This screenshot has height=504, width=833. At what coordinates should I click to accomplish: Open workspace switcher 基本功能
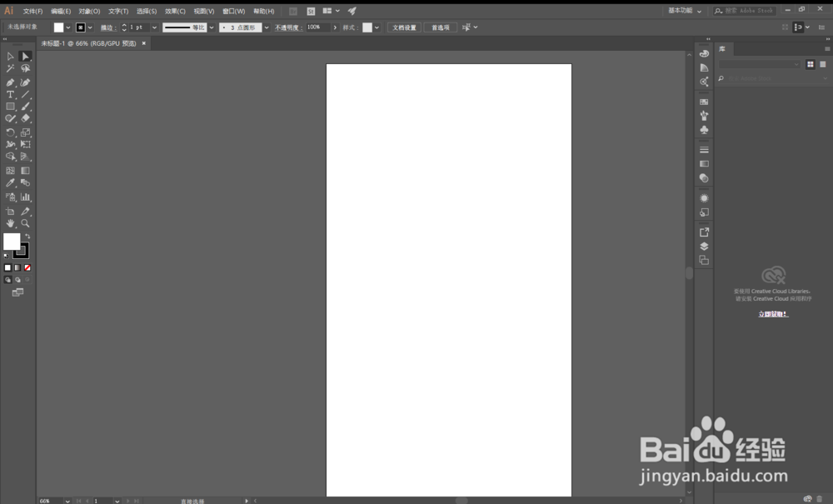click(x=684, y=11)
